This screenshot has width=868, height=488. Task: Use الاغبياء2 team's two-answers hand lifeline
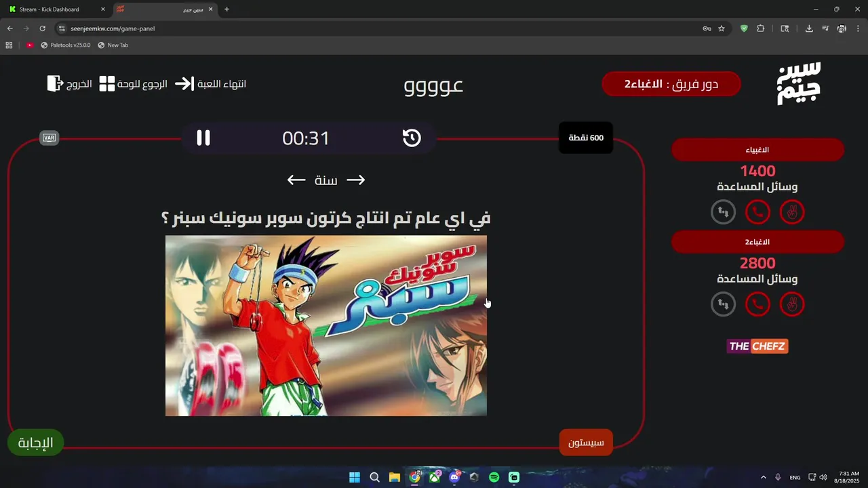pyautogui.click(x=792, y=304)
